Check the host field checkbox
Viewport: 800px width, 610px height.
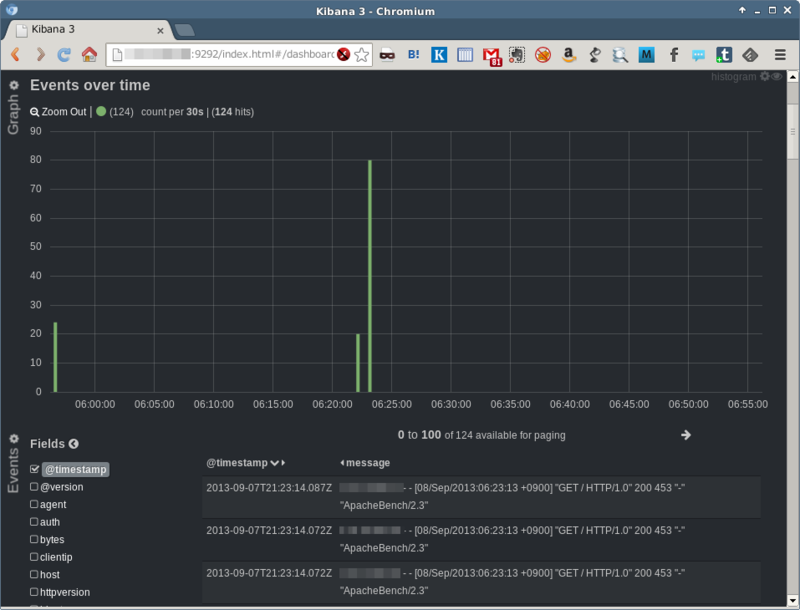point(34,574)
